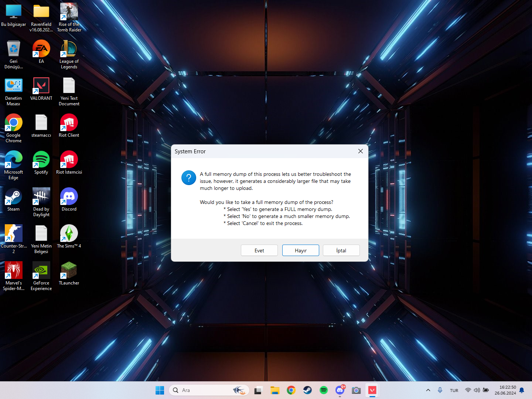The width and height of the screenshot is (532, 399).
Task: Switch to Steam on the taskbar
Action: pyautogui.click(x=307, y=390)
